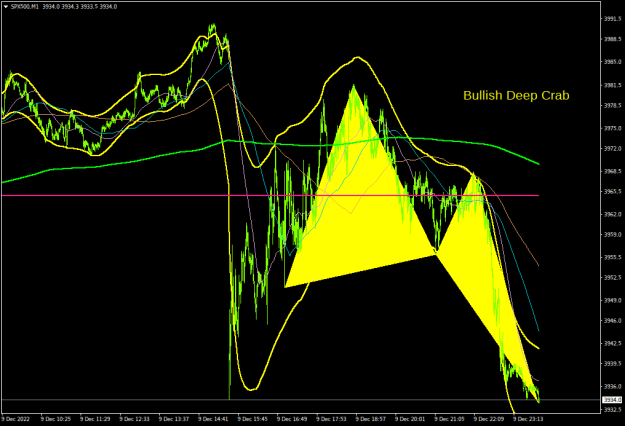Click the 3965.5 price axis label

point(613,192)
